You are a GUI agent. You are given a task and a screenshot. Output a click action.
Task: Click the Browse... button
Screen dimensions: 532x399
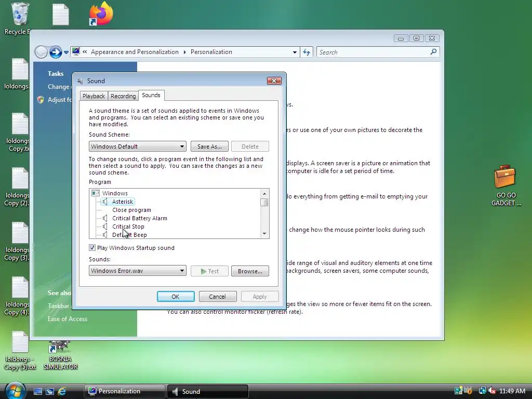click(250, 271)
